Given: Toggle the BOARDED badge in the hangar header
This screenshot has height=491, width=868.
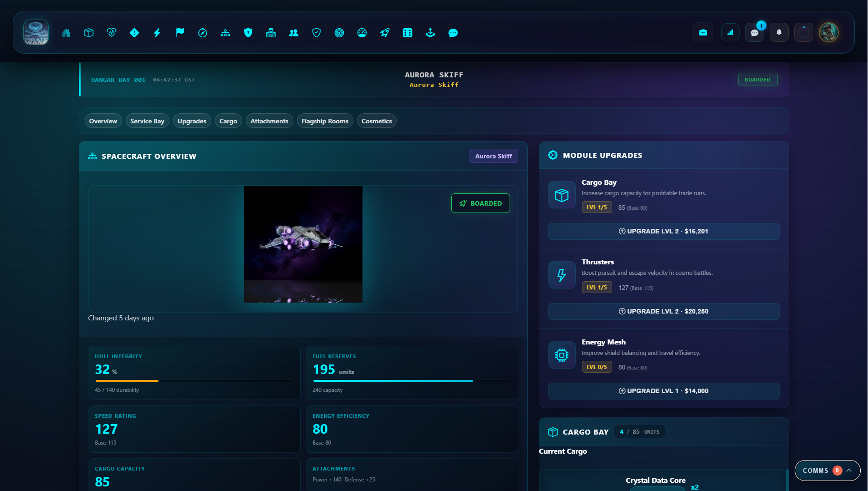Looking at the screenshot, I should pyautogui.click(x=757, y=79).
